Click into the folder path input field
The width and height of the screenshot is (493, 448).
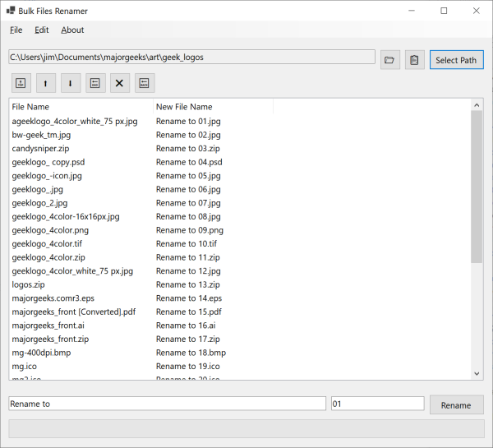point(191,57)
